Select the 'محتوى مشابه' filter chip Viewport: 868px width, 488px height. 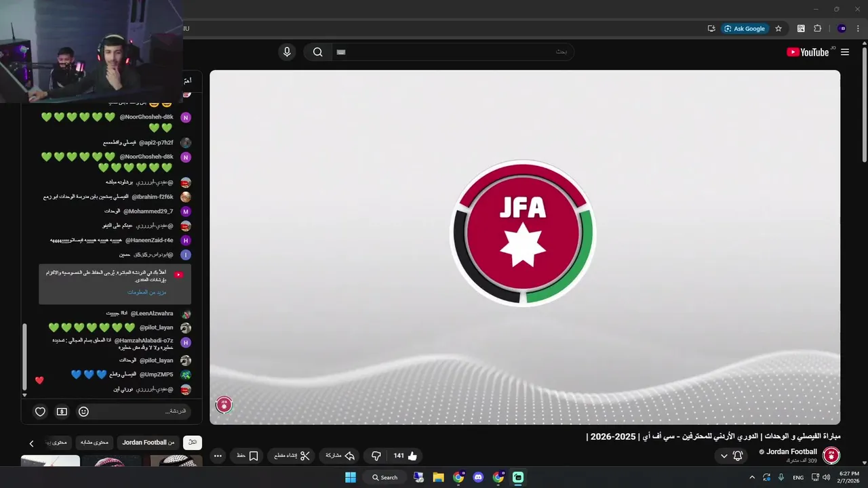coord(94,443)
